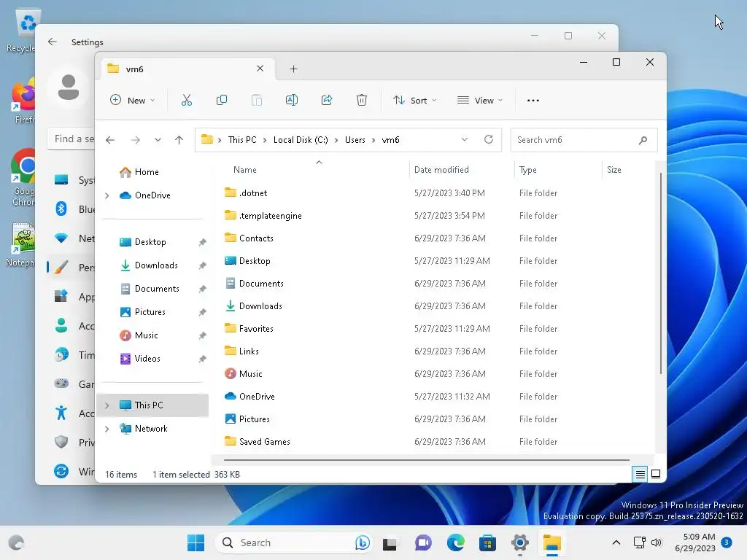Expand Network in navigation pane

107,429
